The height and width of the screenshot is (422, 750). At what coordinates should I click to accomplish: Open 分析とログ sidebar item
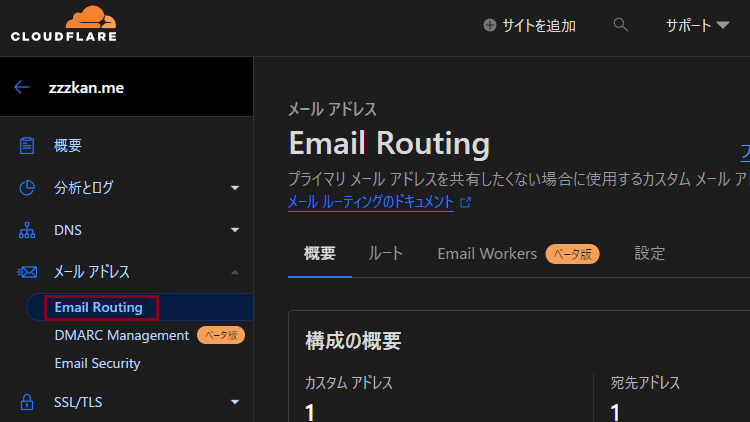[x=84, y=188]
